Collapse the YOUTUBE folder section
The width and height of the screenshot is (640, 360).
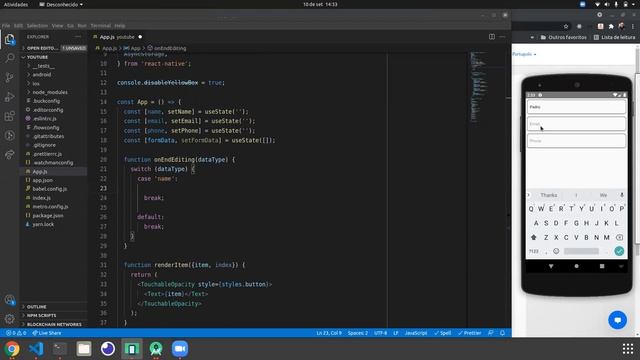tap(37, 57)
